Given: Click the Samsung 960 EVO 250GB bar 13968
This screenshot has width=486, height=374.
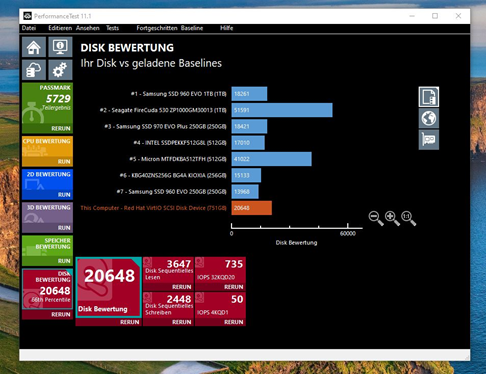Looking at the screenshot, I should 245,192.
